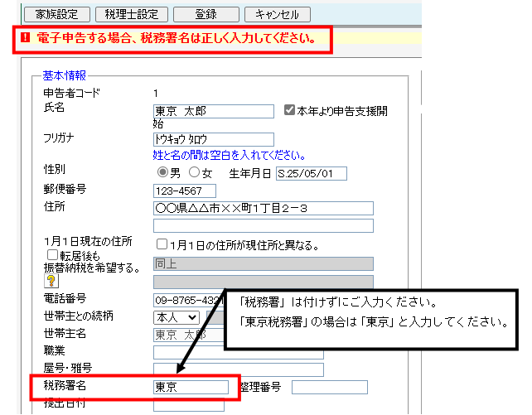Click the キャンセル cancel button
Image resolution: width=532 pixels, height=415 pixels.
278,15
